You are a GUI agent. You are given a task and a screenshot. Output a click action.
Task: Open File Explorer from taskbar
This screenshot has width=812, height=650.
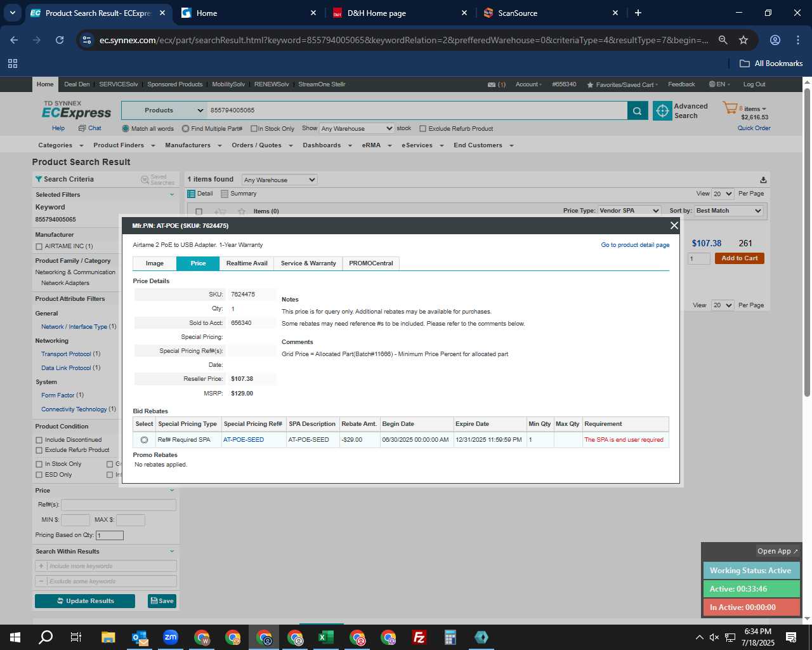(108, 637)
